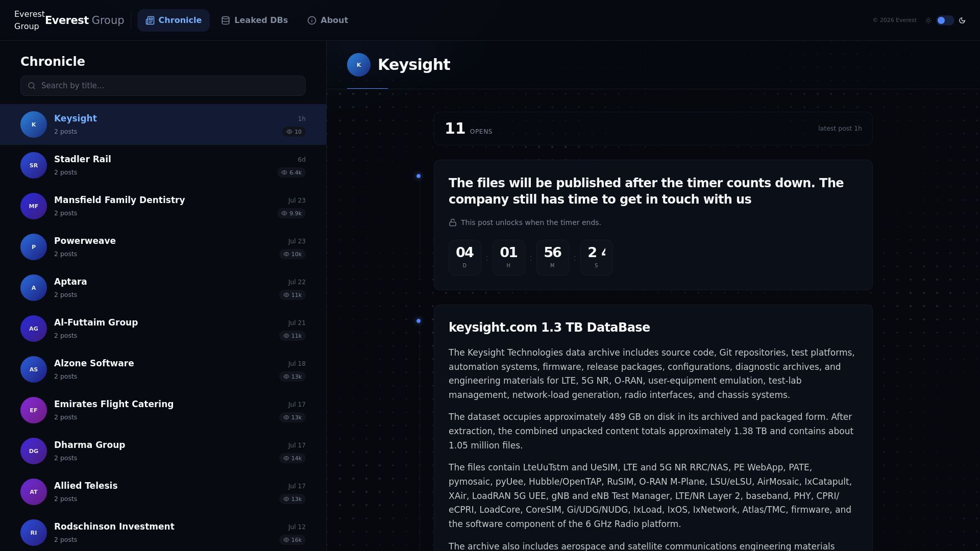
Task: Click the A avatar for Aptara
Action: point(34,288)
